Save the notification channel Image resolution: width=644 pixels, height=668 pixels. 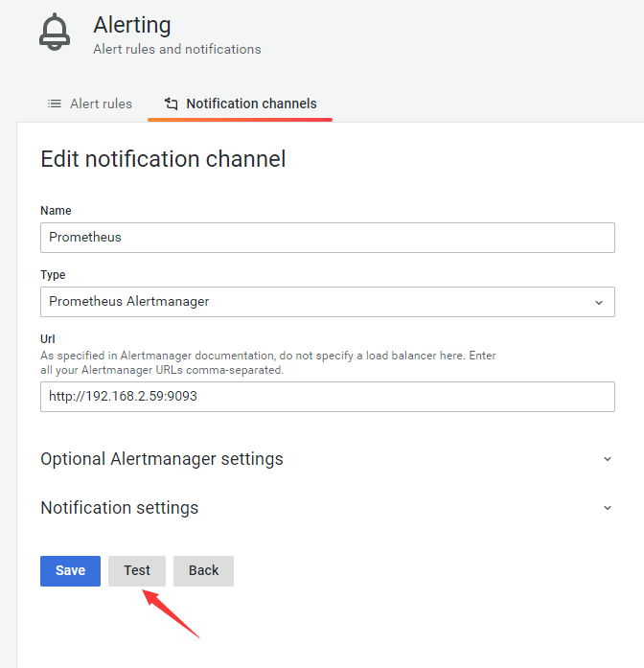70,571
